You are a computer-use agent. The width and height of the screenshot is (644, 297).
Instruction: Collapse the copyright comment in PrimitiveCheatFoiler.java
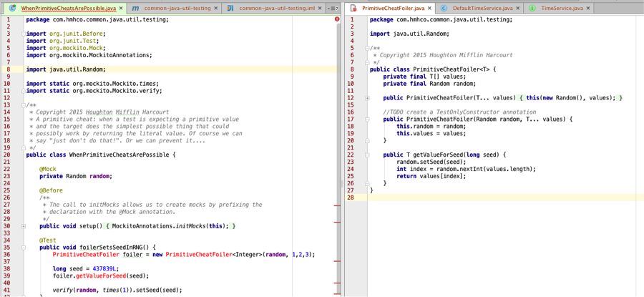click(367, 48)
